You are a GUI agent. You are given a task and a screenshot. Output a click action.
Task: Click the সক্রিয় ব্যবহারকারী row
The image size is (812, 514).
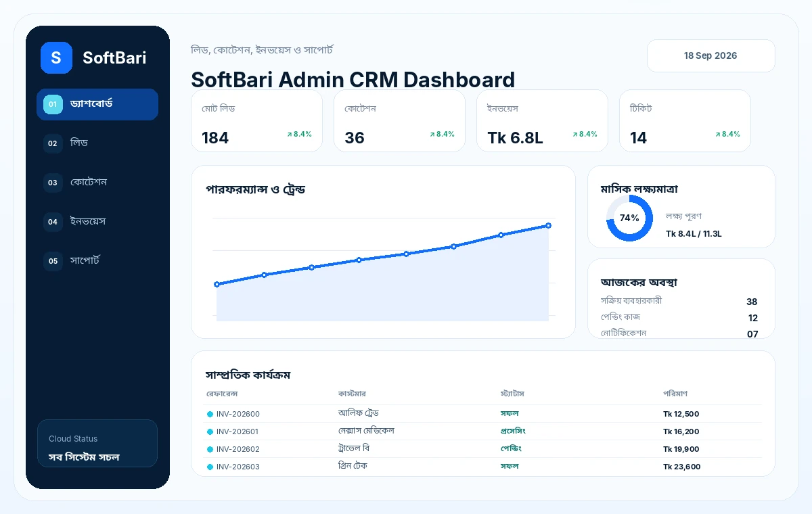pos(679,301)
